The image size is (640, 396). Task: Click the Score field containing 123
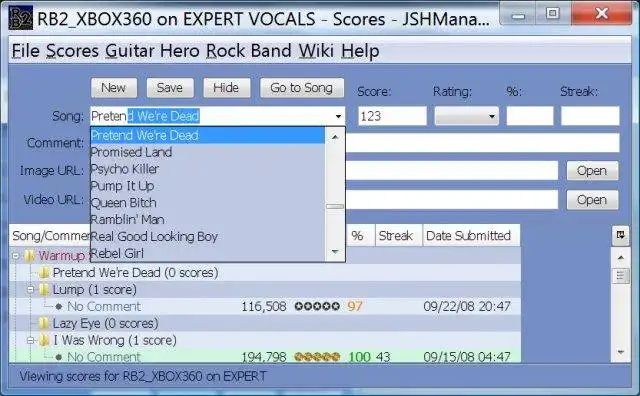392,116
